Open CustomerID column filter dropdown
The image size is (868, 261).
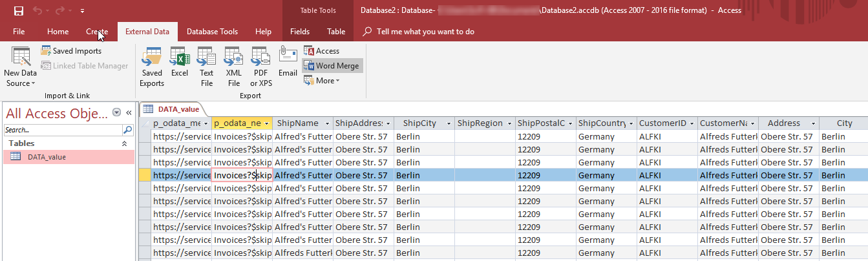click(692, 123)
